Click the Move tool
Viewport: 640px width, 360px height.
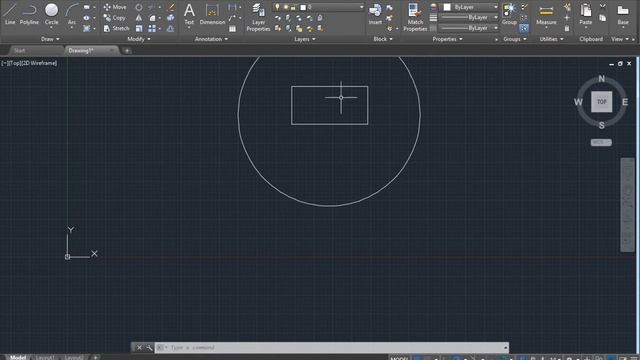coord(115,7)
